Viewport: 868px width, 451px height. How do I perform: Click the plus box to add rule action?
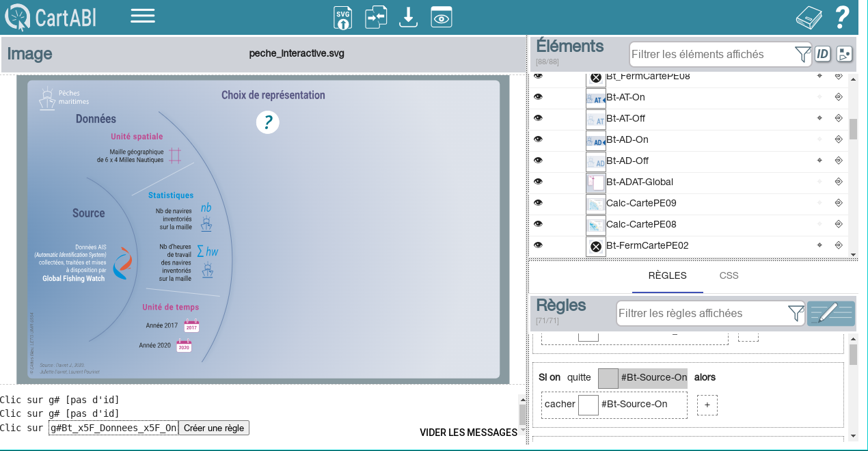click(707, 405)
